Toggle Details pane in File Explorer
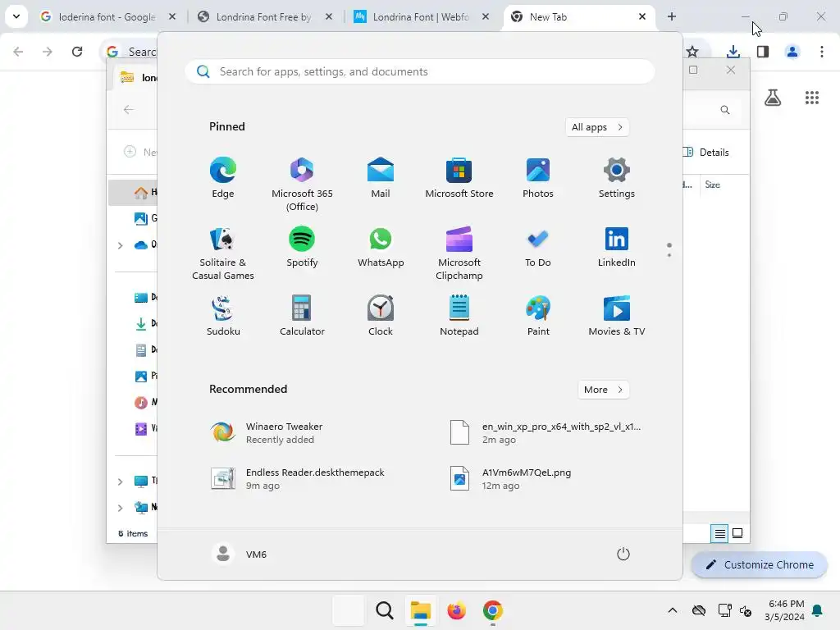This screenshot has width=840, height=630. [706, 152]
